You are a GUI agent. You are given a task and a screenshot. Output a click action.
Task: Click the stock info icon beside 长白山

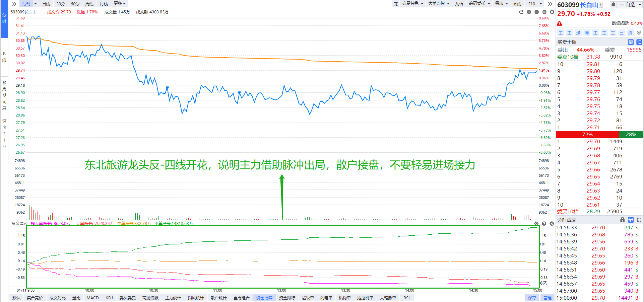click(x=601, y=5)
